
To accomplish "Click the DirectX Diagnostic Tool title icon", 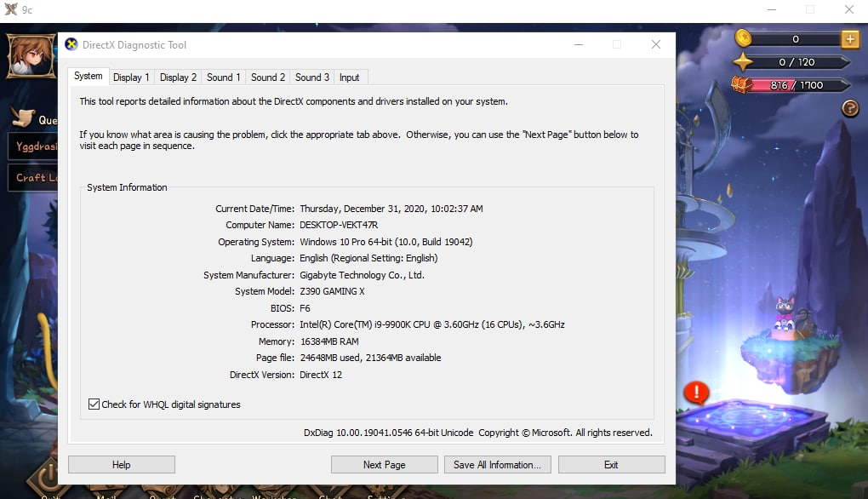I will pos(71,44).
